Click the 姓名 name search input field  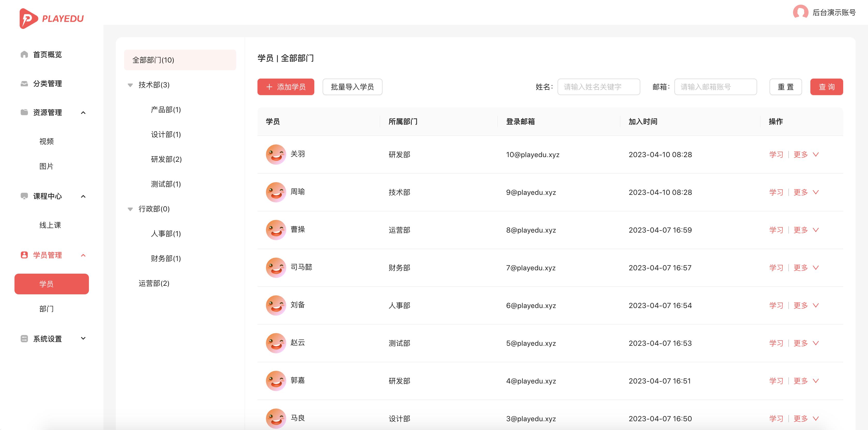599,87
